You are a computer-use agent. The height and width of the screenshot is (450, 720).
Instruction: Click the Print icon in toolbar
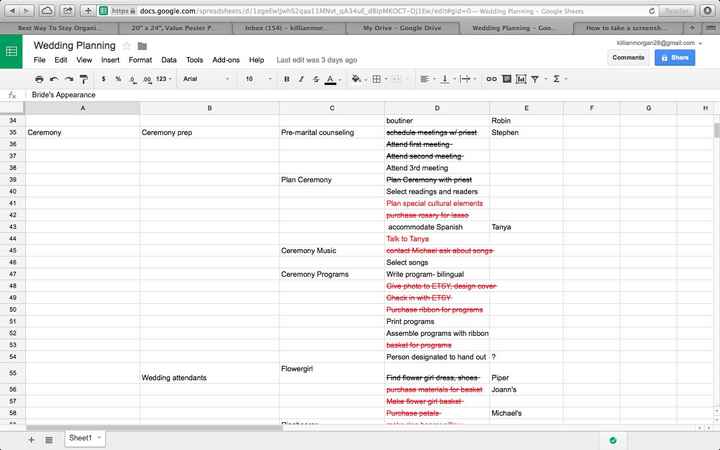pyautogui.click(x=39, y=78)
